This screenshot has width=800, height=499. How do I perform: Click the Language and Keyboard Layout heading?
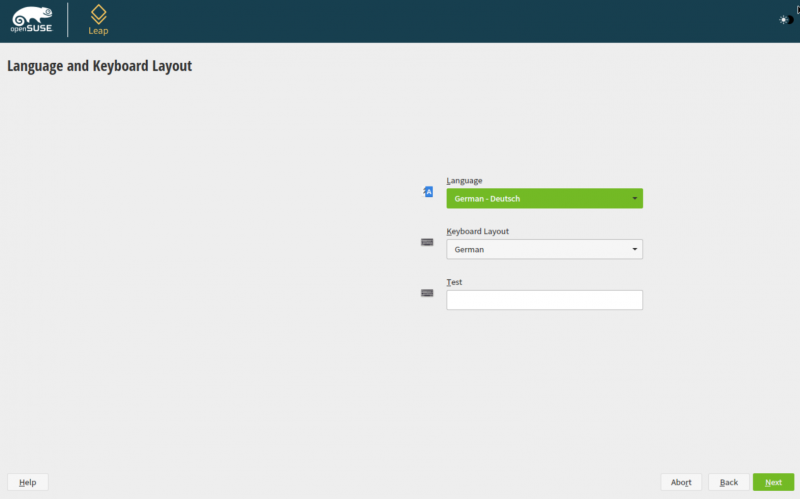(99, 66)
